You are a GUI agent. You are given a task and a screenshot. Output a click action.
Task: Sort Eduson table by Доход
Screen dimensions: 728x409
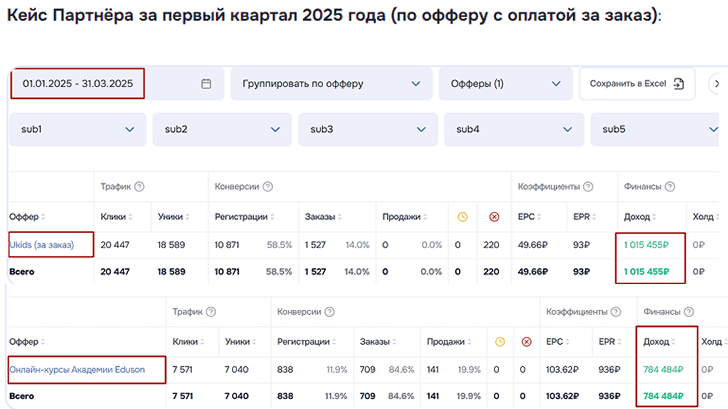pos(659,342)
